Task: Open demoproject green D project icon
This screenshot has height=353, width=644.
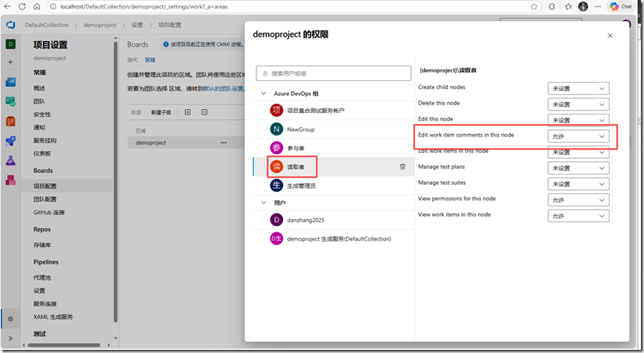Action: (x=11, y=44)
